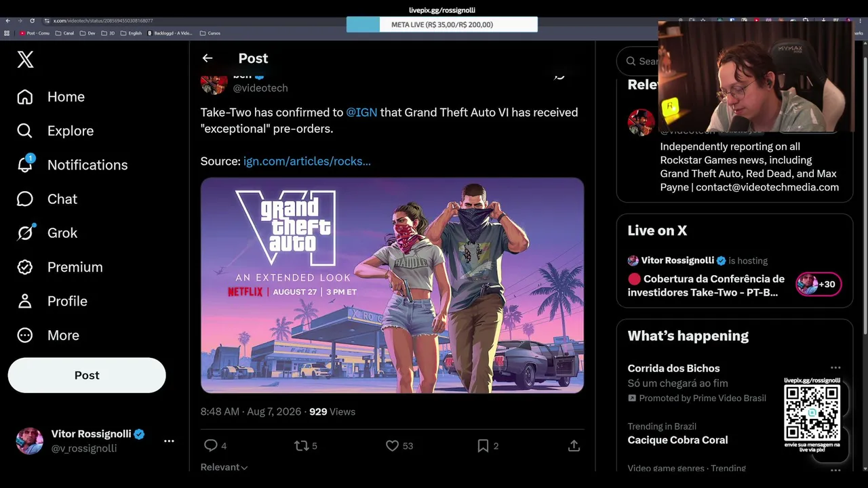Viewport: 868px width, 488px height.
Task: Open the Backloggd bookmark
Action: [x=170, y=33]
